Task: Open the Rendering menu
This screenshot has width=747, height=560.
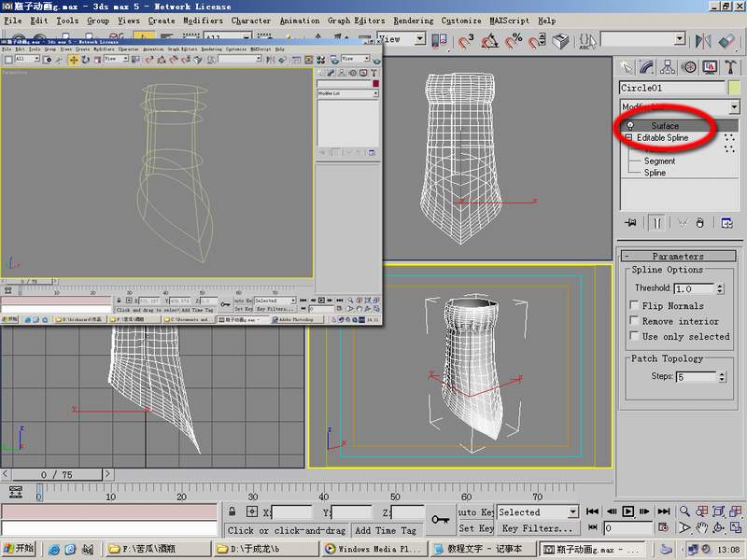Action: (413, 20)
